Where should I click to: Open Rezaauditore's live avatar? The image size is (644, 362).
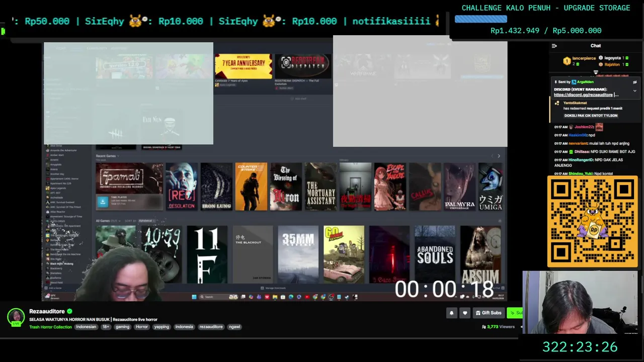pyautogui.click(x=16, y=317)
